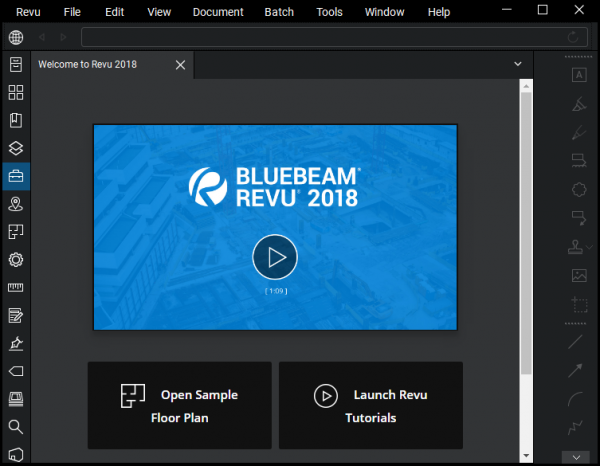Click the WebTab globe icon
Image resolution: width=600 pixels, height=466 pixels.
15,37
